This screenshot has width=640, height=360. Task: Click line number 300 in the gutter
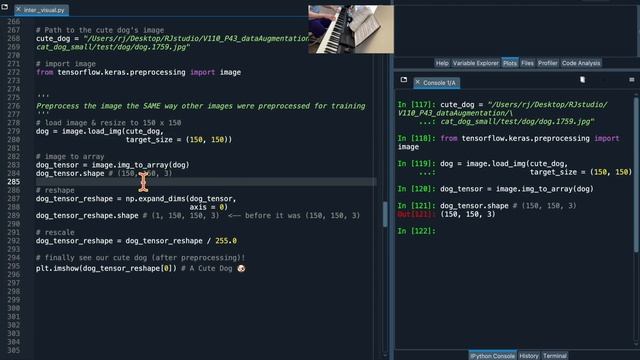coord(13,308)
